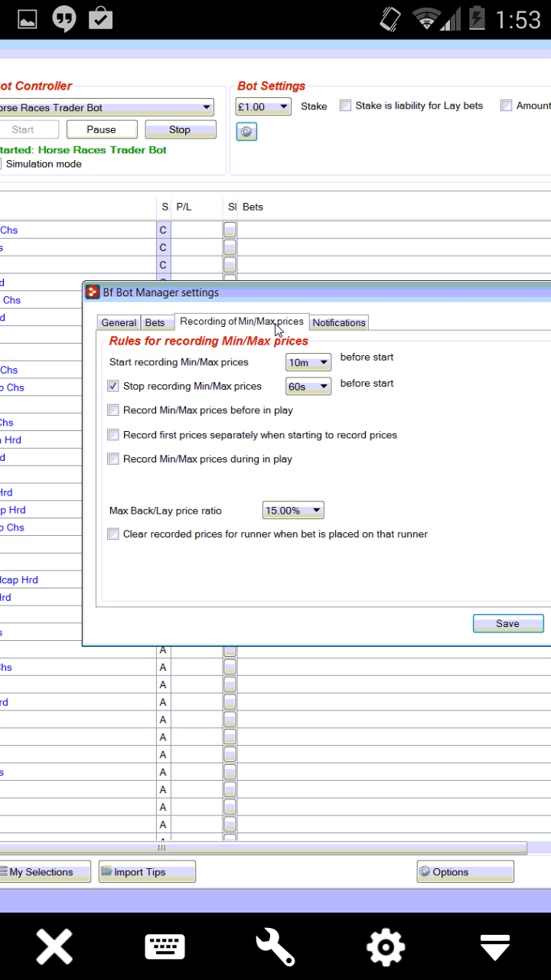Tap the wrench tools icon
This screenshot has width=551, height=980.
click(x=275, y=947)
